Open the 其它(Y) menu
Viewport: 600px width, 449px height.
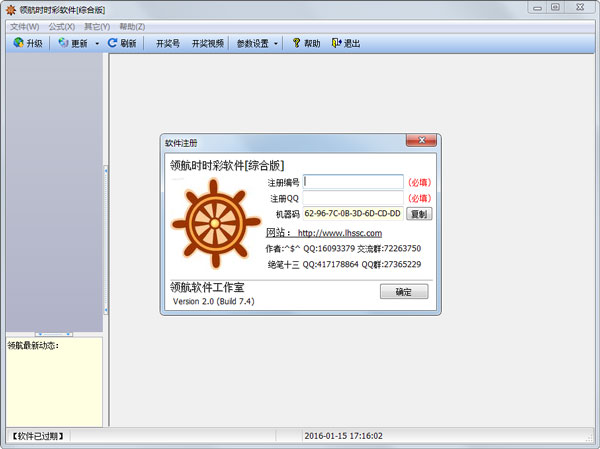click(97, 26)
